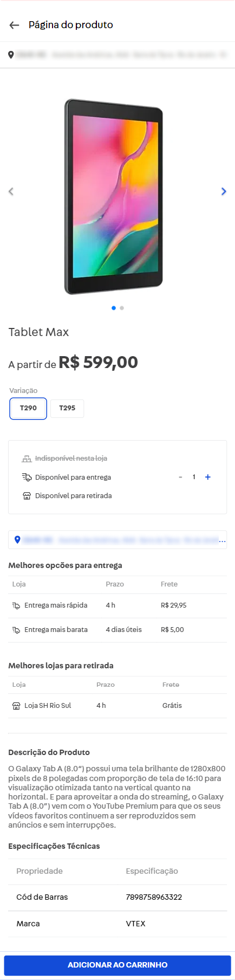Go back with the arrow icon

coord(14,25)
